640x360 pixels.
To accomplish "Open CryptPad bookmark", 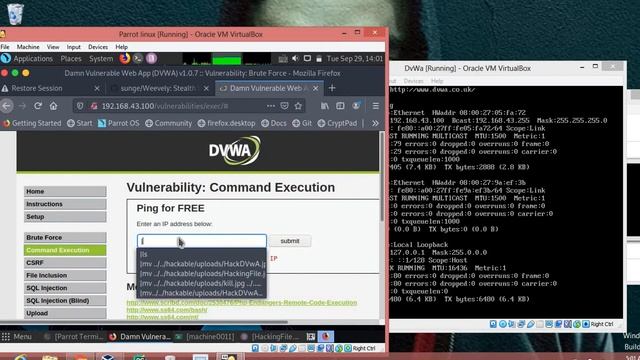I will 337,123.
